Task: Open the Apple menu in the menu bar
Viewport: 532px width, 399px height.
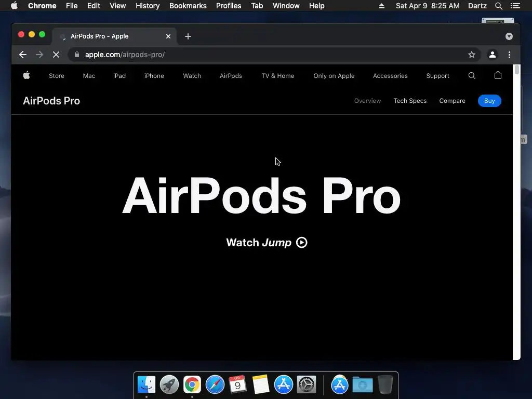Action: coord(14,6)
